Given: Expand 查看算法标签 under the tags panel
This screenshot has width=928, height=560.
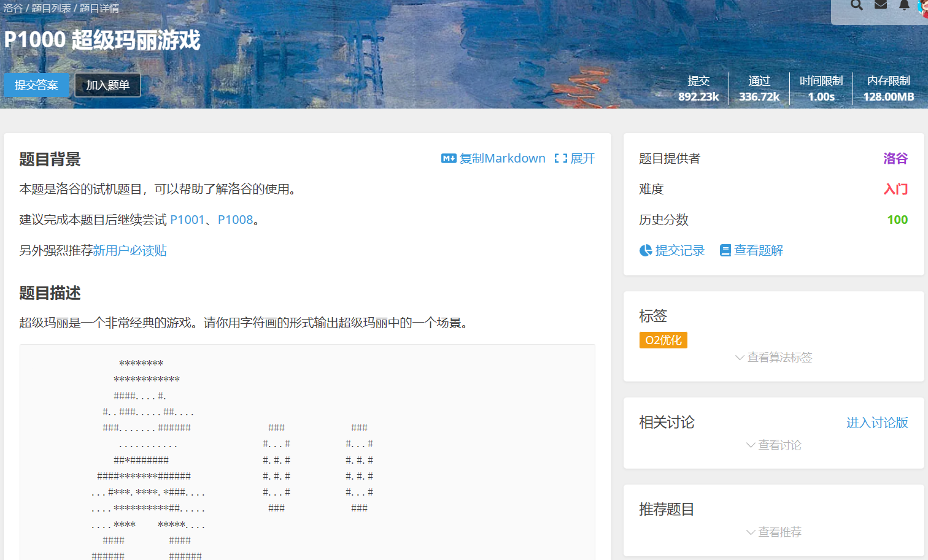Looking at the screenshot, I should [773, 358].
